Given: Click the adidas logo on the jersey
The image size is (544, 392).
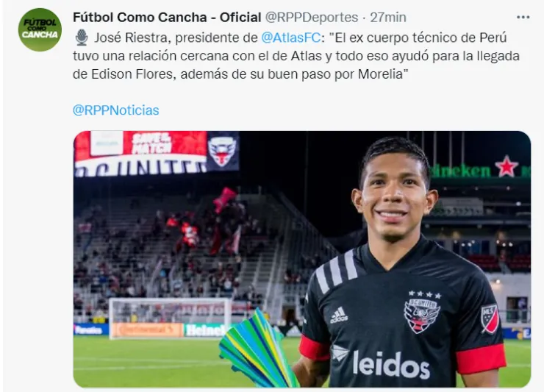Looking at the screenshot, I should (339, 316).
